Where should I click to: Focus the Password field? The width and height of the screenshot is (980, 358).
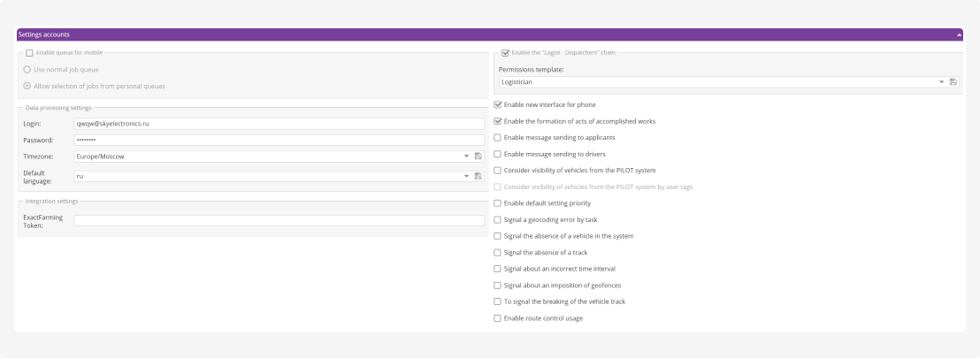pyautogui.click(x=279, y=140)
